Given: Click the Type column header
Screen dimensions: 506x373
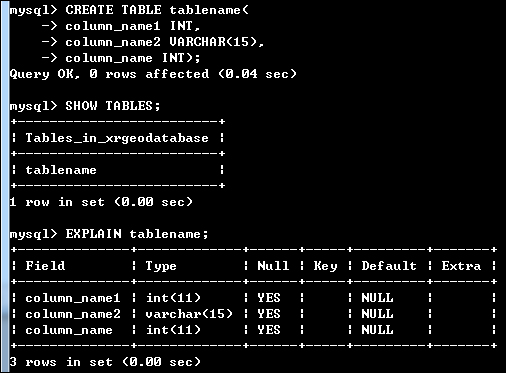Looking at the screenshot, I should point(161,266).
